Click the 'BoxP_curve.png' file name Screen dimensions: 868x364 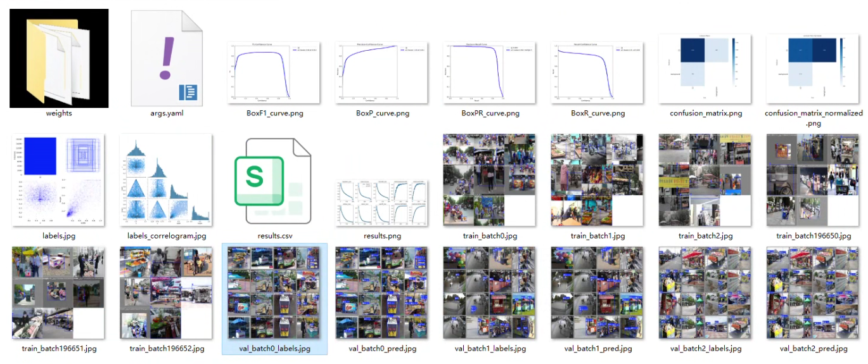point(382,114)
